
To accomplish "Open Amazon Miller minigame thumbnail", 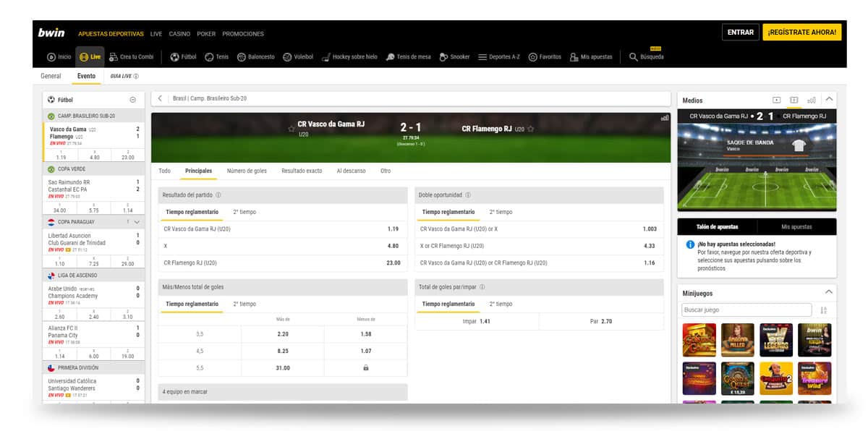I will click(x=737, y=340).
